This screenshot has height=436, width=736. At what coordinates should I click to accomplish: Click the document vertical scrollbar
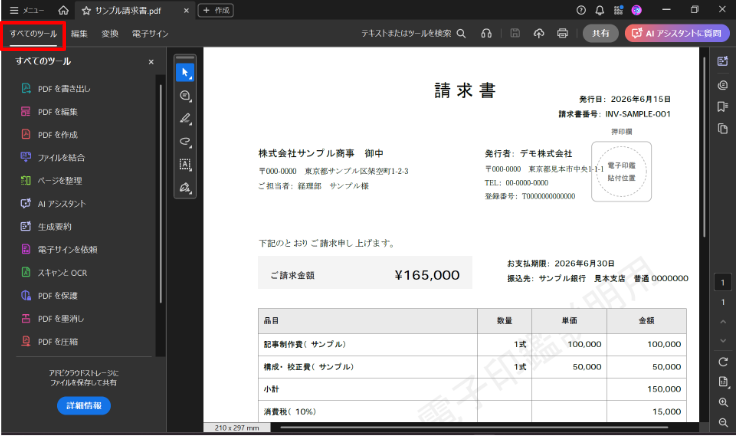[x=704, y=147]
